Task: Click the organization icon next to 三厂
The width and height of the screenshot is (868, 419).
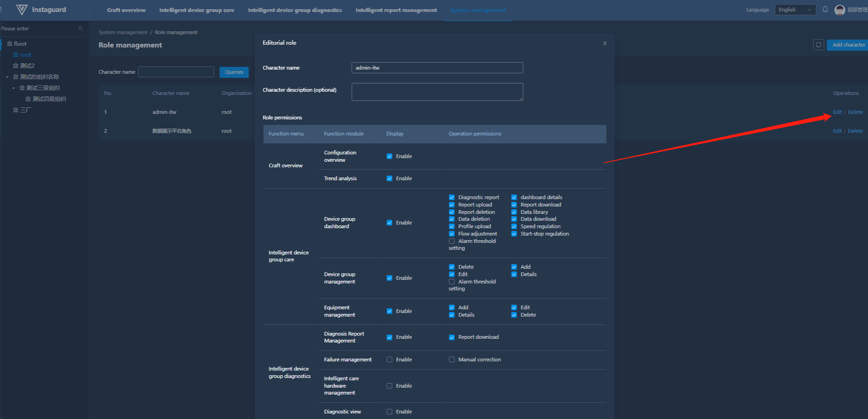Action: click(x=16, y=110)
